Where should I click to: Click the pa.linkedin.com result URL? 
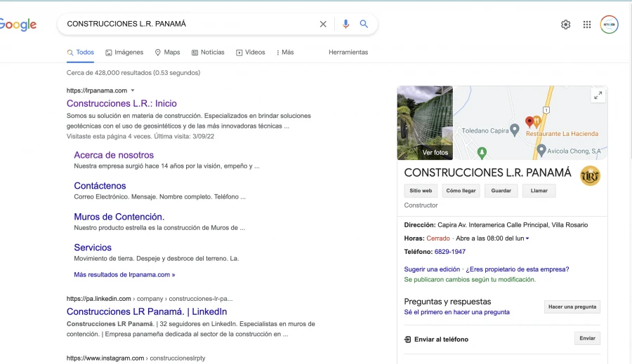[150, 299]
